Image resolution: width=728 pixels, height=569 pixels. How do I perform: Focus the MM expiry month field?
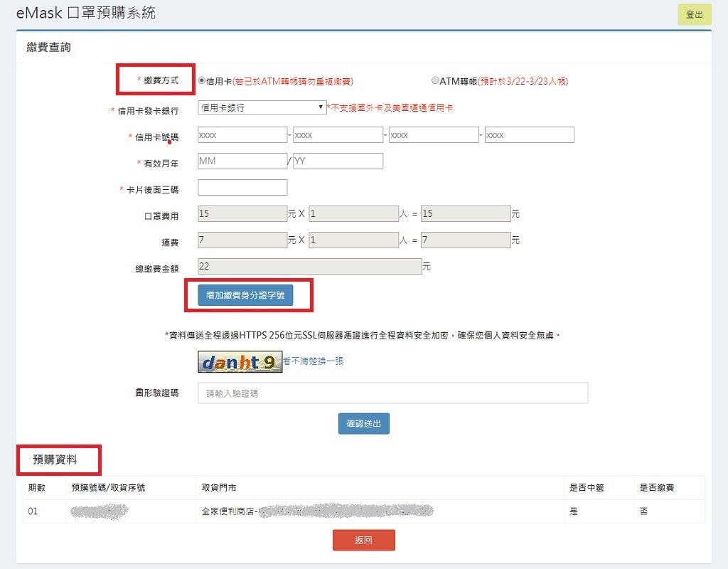point(242,161)
